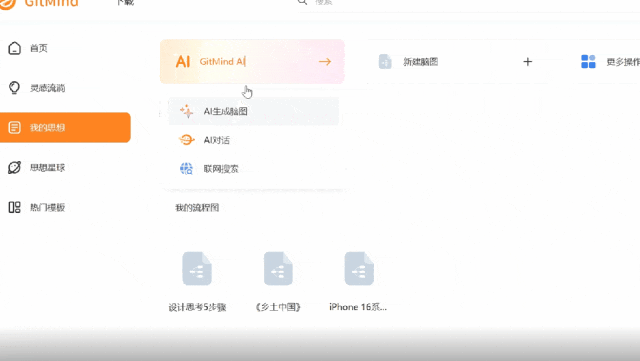Click the 新建脑图 new mind map button

tap(456, 62)
